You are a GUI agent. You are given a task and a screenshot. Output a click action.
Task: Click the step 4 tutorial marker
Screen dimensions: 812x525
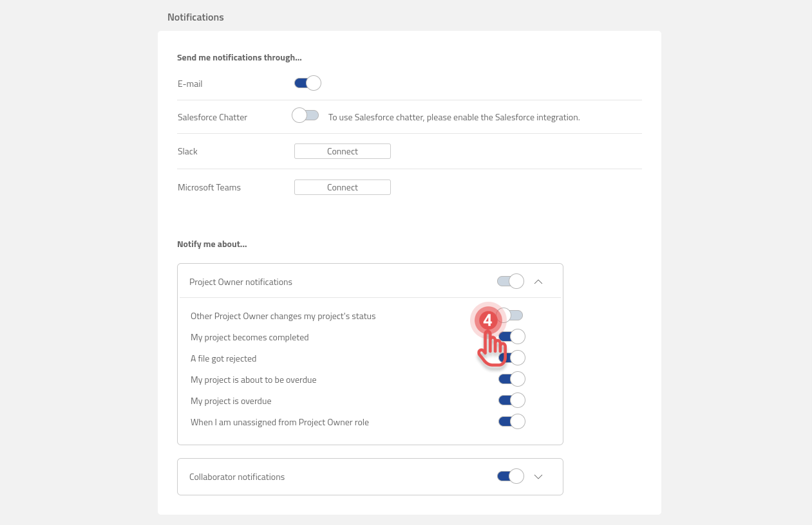pos(487,320)
